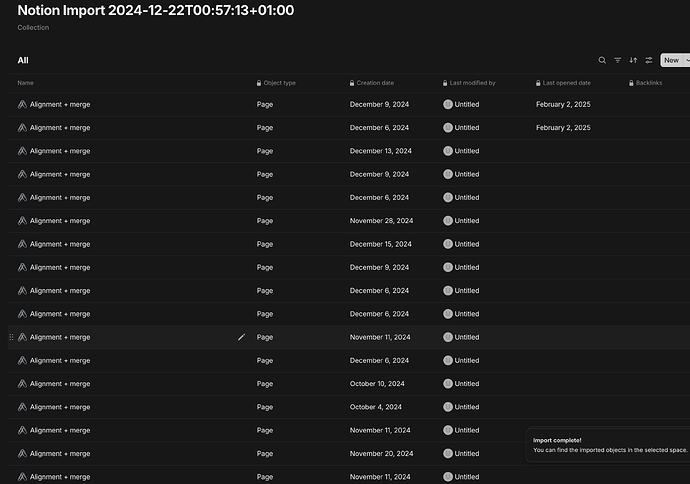Click the November 28, 2024 date cell

382,221
